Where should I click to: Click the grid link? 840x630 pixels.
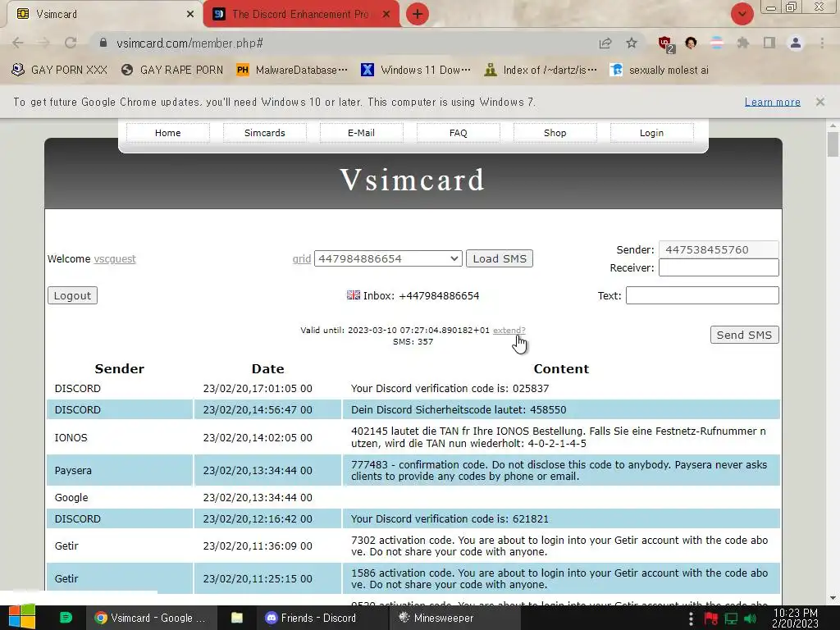pos(302,258)
